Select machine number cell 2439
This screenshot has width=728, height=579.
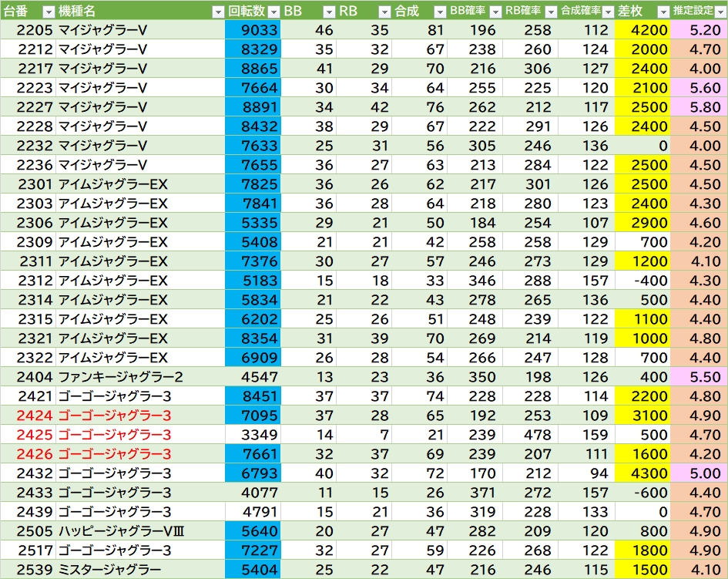tap(29, 512)
